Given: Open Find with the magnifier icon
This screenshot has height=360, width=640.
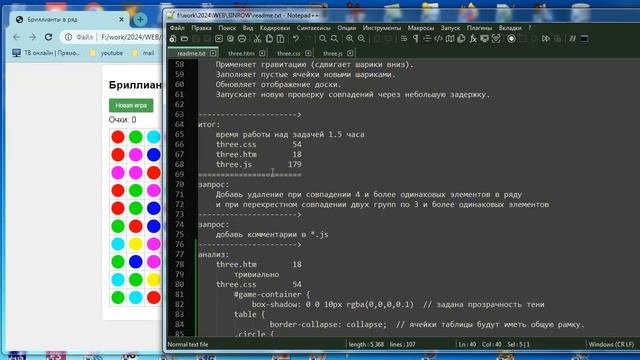Looking at the screenshot, I should click(322, 39).
